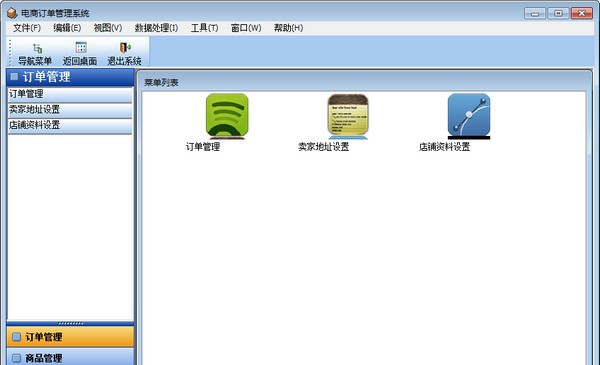This screenshot has height=365, width=600.
Task: Click the square icon in 订单管理 panel header
Action: 14,77
